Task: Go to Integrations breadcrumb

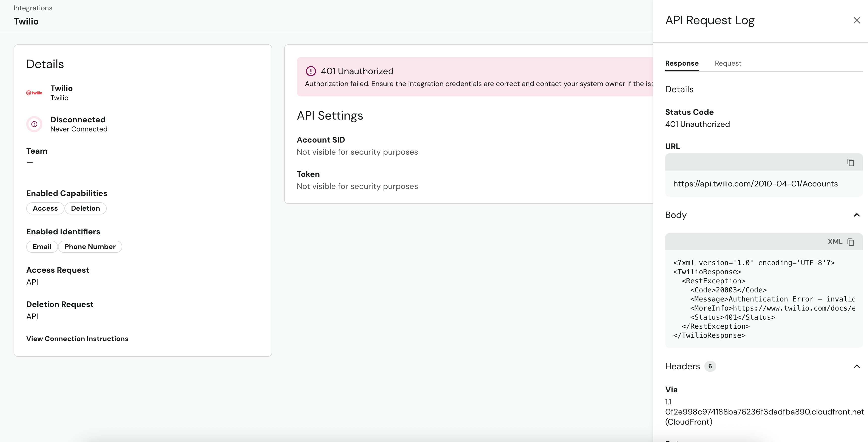Action: pos(33,8)
